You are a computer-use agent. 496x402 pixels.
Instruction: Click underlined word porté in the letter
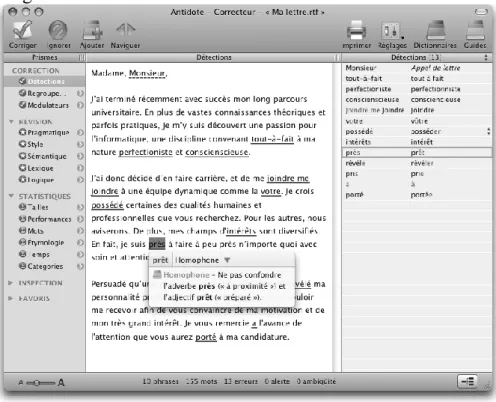coord(206,337)
